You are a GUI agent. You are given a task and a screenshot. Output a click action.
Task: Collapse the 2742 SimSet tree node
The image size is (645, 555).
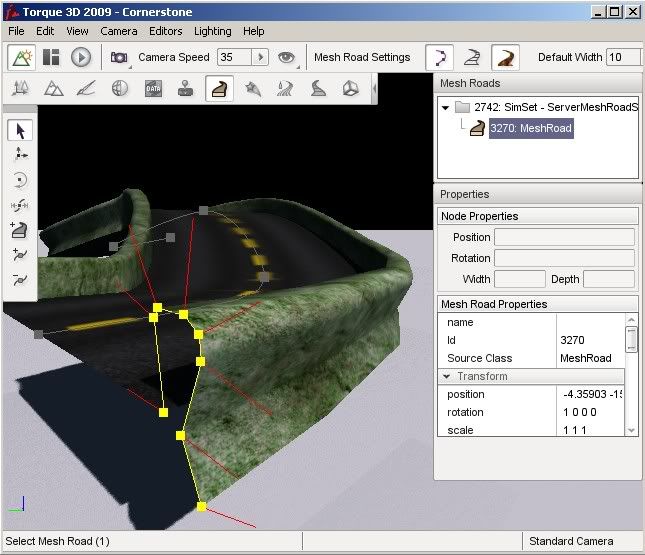[x=445, y=107]
